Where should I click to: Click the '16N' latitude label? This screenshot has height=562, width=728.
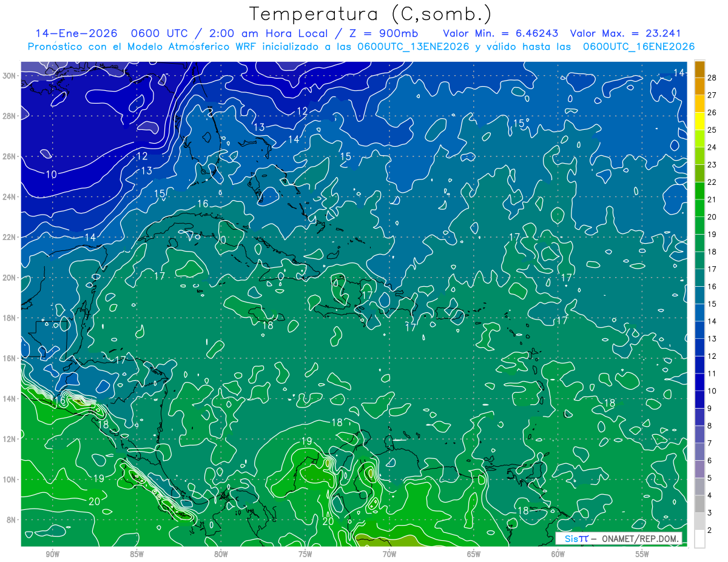pos(10,358)
